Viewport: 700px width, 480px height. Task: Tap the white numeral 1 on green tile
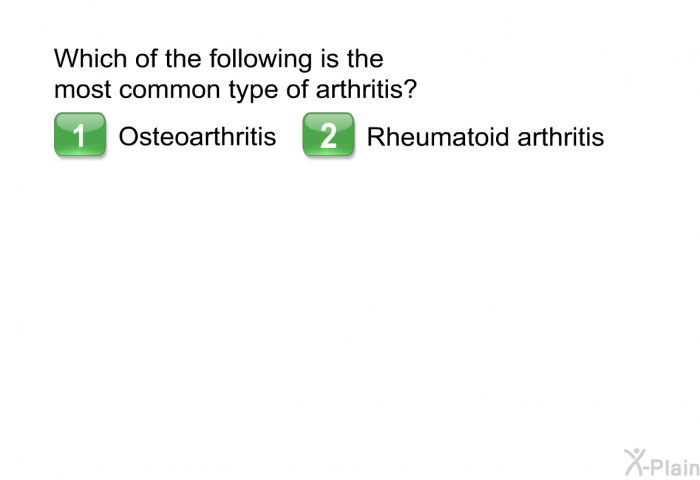[x=79, y=136]
